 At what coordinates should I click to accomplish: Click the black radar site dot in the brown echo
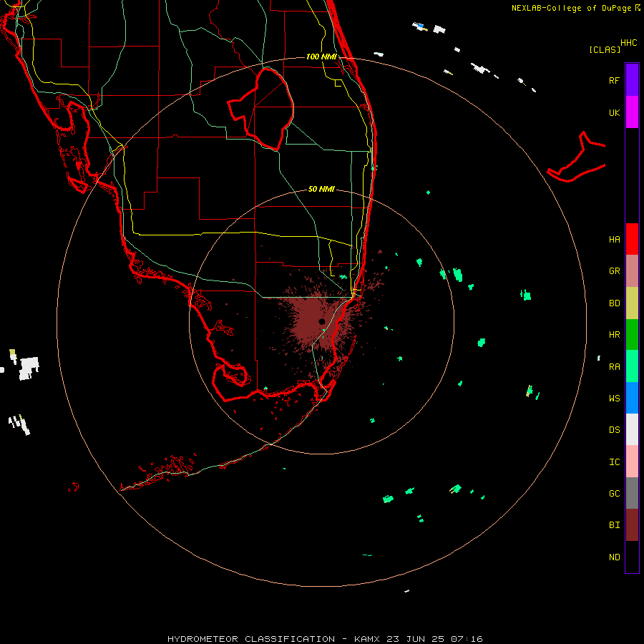322,321
